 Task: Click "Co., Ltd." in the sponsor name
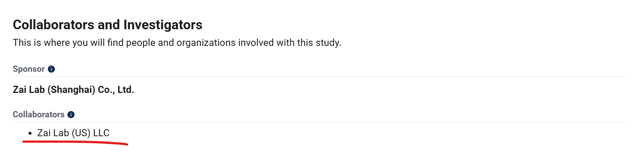pyautogui.click(x=116, y=90)
